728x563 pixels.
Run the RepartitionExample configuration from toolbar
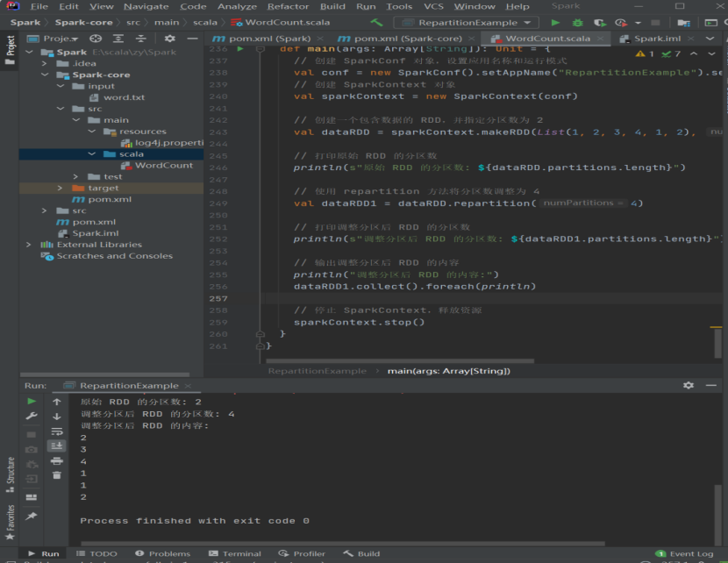click(x=555, y=22)
